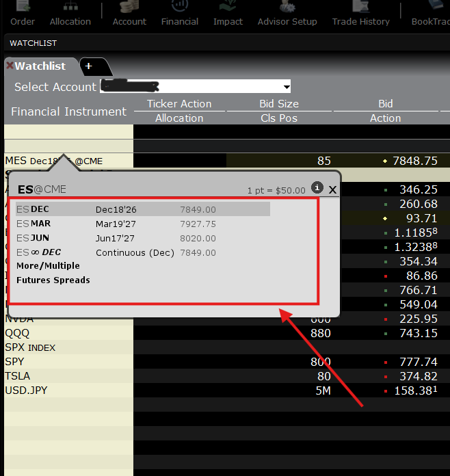450x476 pixels.
Task: Click the QQQ bid price 743.15
Action: coord(418,333)
